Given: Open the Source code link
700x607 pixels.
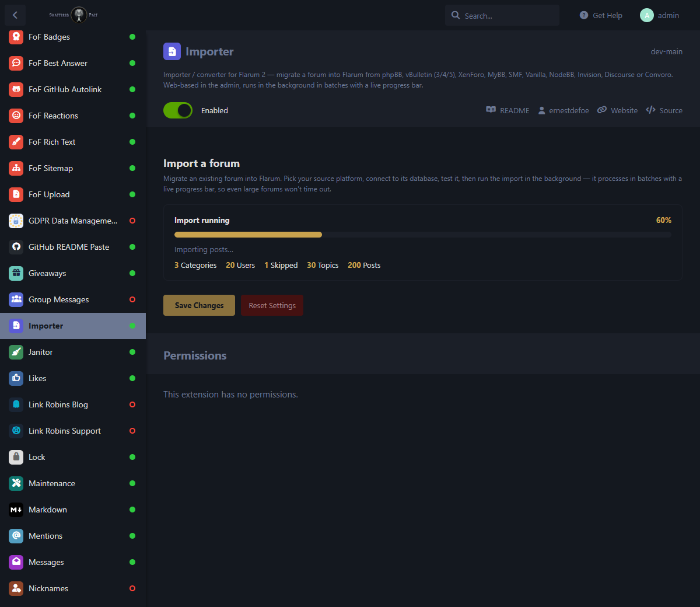Looking at the screenshot, I should pyautogui.click(x=664, y=110).
